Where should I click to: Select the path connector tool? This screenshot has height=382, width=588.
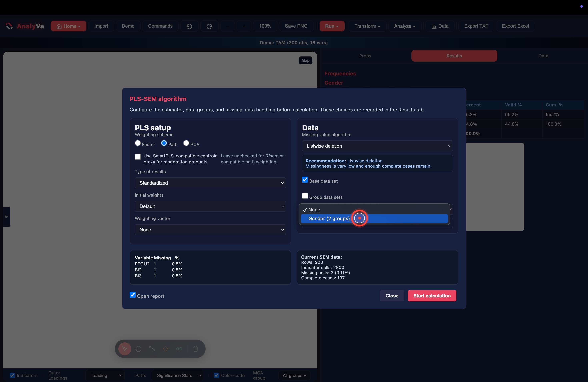tap(152, 349)
